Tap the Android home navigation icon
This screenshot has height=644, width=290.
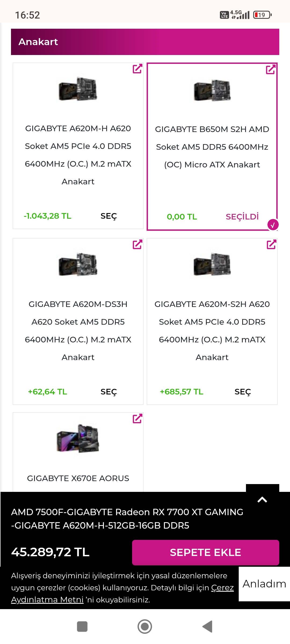(x=145, y=627)
